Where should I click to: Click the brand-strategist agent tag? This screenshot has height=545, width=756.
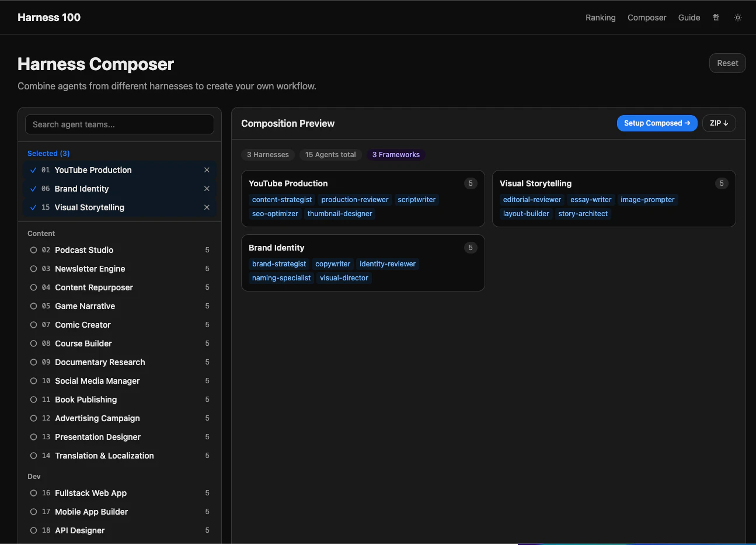pyautogui.click(x=279, y=264)
